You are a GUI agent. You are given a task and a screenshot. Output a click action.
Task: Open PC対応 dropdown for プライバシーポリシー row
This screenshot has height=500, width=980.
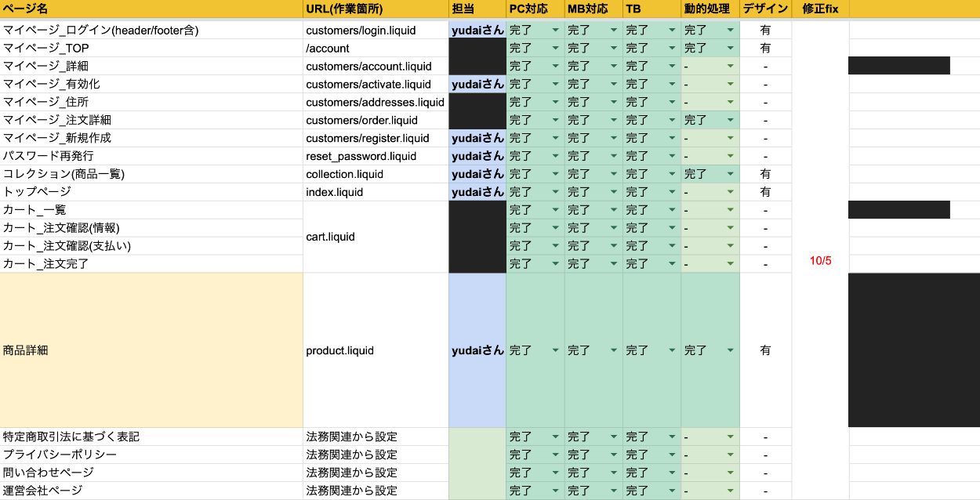click(x=556, y=455)
